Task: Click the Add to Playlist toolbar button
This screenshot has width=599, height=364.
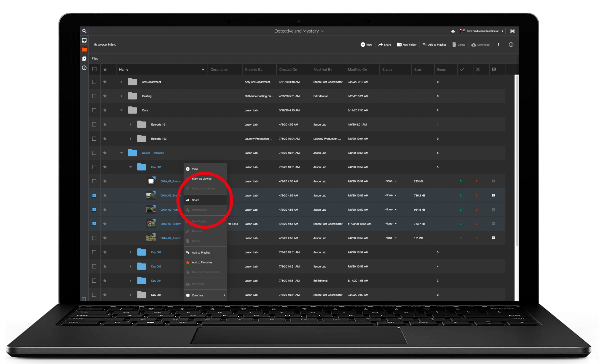Action: [x=434, y=45]
